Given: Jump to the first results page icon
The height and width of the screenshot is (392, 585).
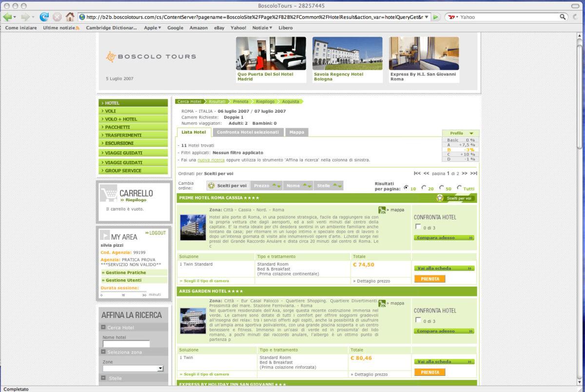Looking at the screenshot, I should [417, 173].
